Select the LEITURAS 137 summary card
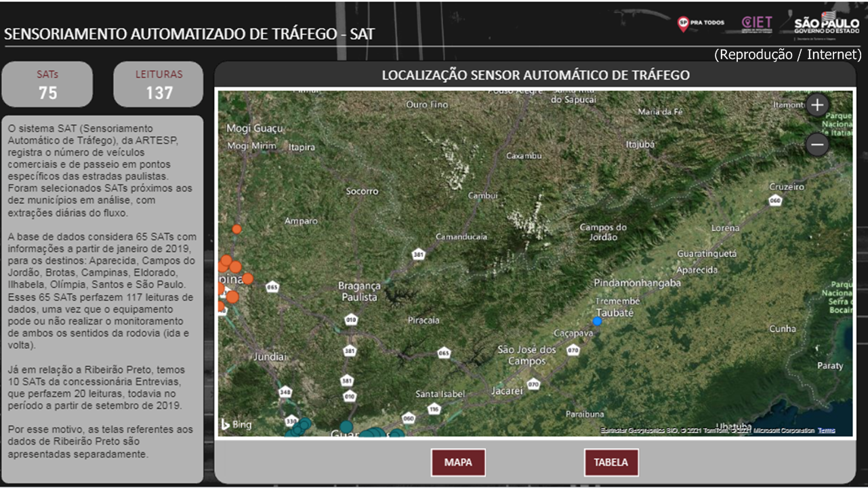 pos(159,85)
